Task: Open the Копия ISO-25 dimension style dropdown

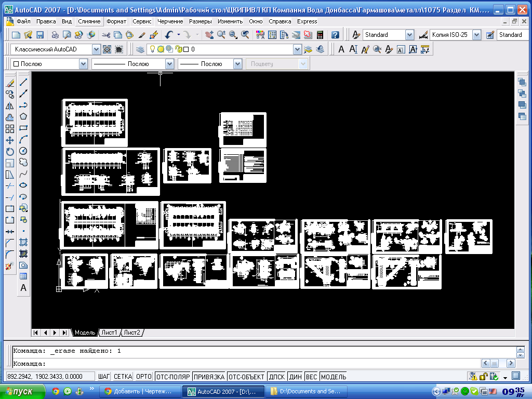Action: click(x=477, y=35)
